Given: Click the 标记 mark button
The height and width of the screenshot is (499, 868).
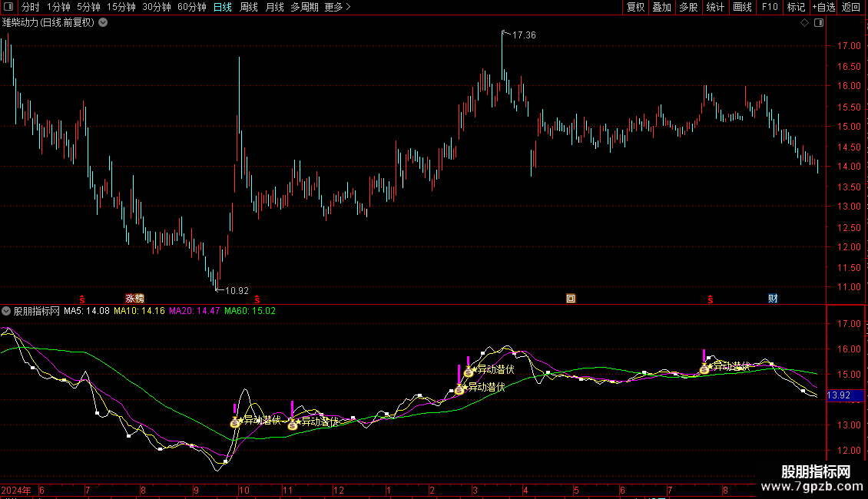Looking at the screenshot, I should click(796, 7).
